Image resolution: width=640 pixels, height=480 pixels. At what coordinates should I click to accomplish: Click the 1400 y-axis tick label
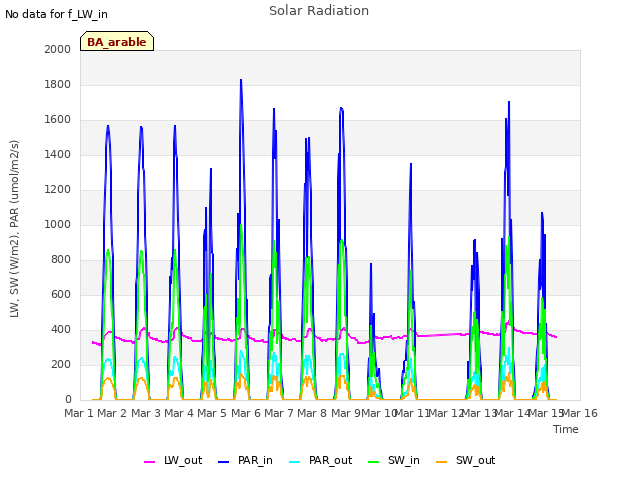(58, 154)
